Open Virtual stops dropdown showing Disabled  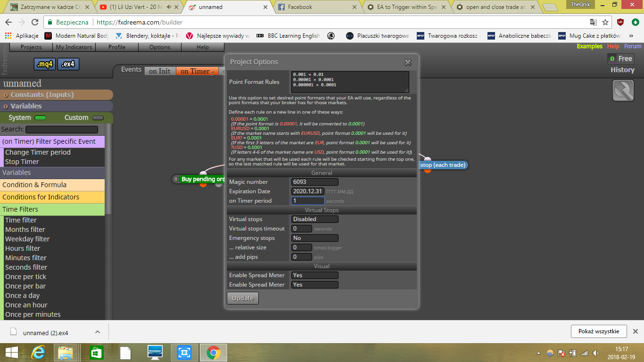(x=314, y=219)
